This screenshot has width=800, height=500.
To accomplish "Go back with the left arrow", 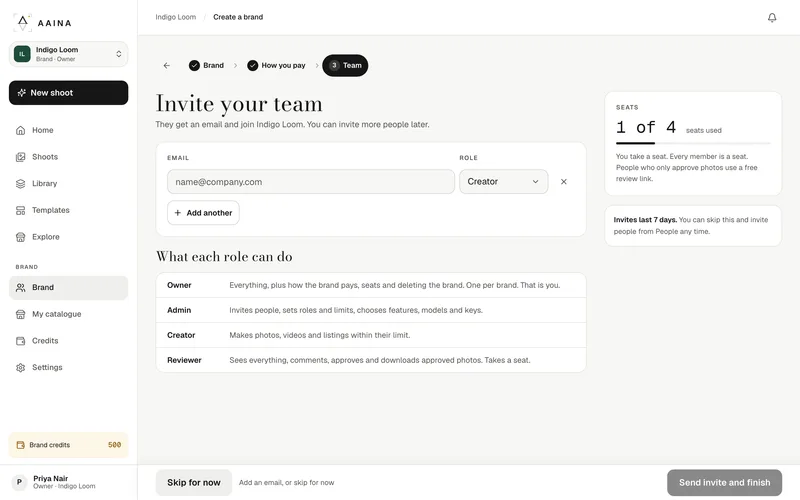I will 167,65.
